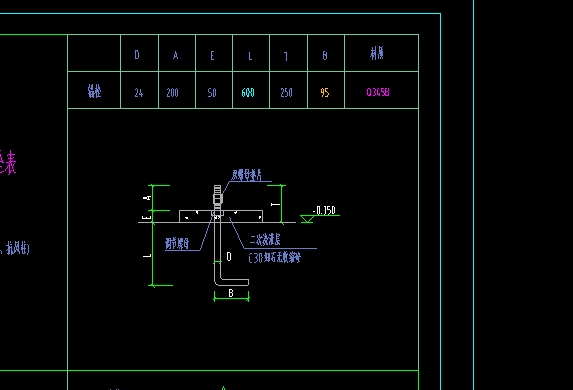Viewport: 573px width, 390px height.
Task: Select the value 24 under D column
Action: click(138, 93)
